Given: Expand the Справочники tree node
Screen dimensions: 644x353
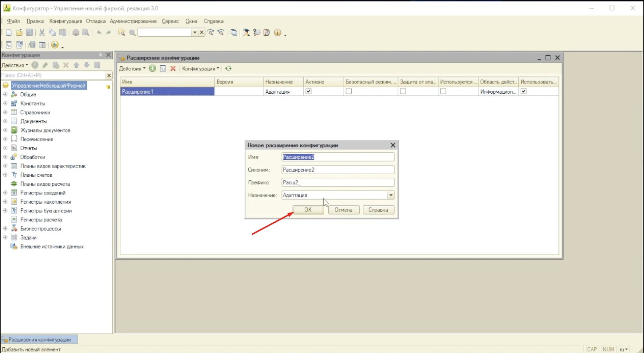Looking at the screenshot, I should point(5,112).
